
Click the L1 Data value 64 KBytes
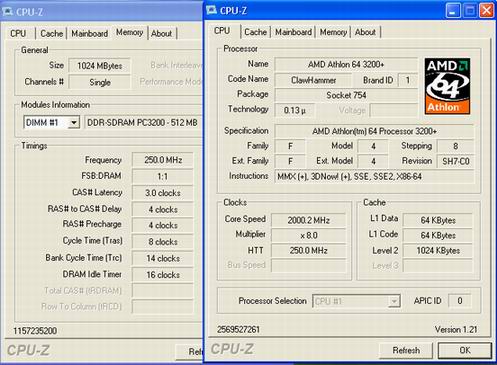(438, 220)
